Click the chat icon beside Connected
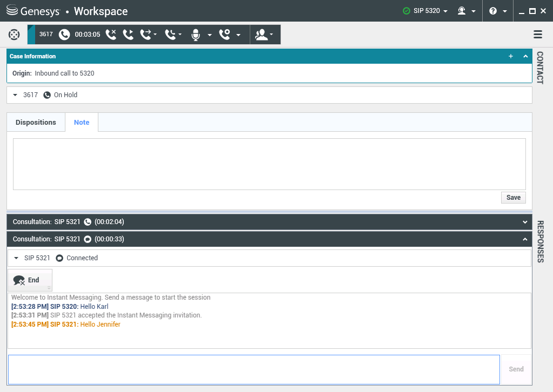The height and width of the screenshot is (392, 553). [x=59, y=258]
